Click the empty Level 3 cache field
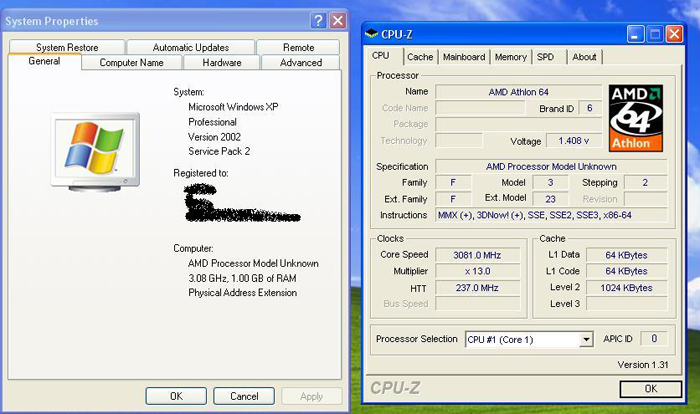This screenshot has width=700, height=414. [626, 304]
